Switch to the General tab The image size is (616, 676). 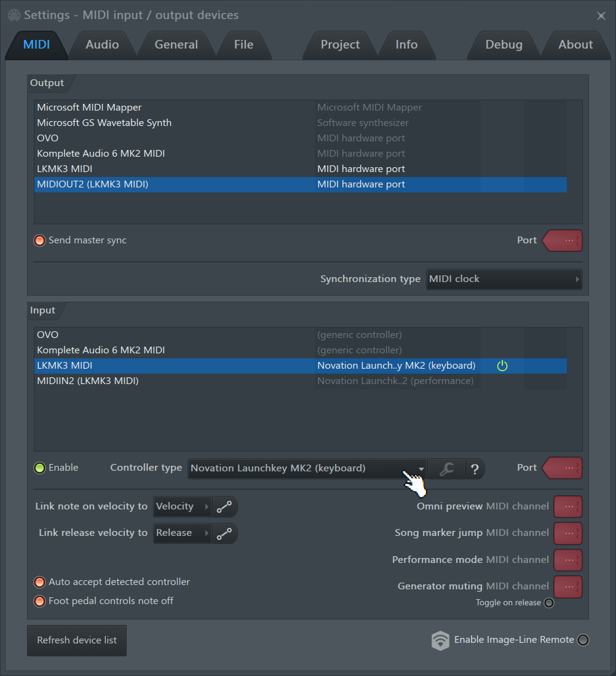pyautogui.click(x=176, y=45)
